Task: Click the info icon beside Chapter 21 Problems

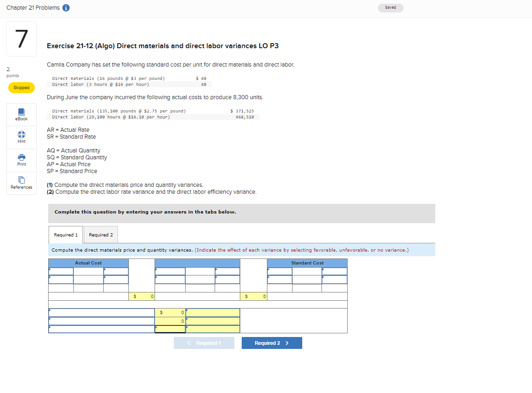Action: tap(65, 7)
